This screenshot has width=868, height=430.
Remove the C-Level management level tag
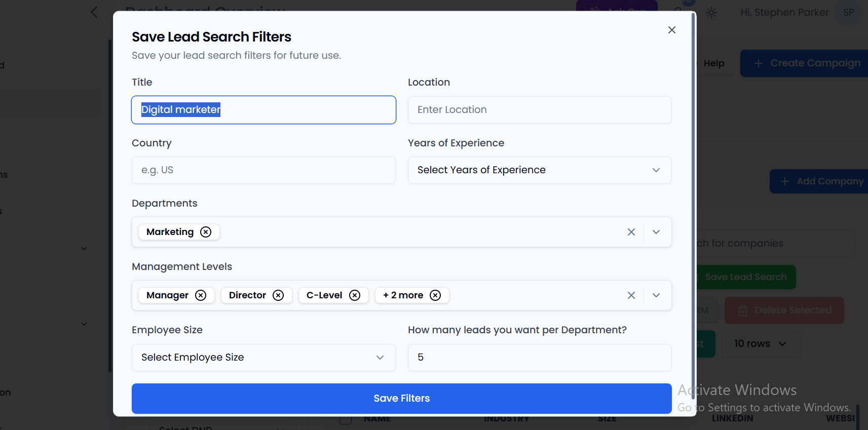click(355, 295)
